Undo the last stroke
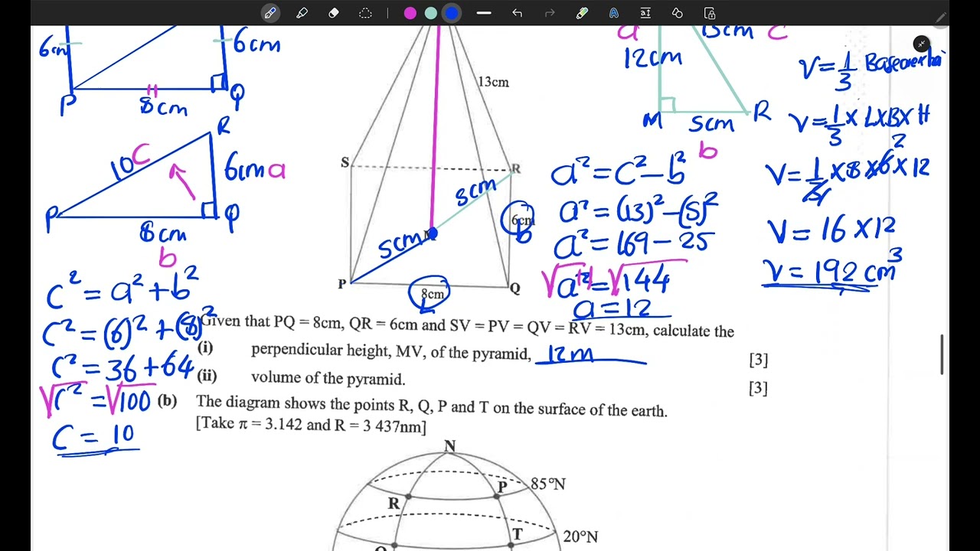980x551 pixels. click(517, 13)
